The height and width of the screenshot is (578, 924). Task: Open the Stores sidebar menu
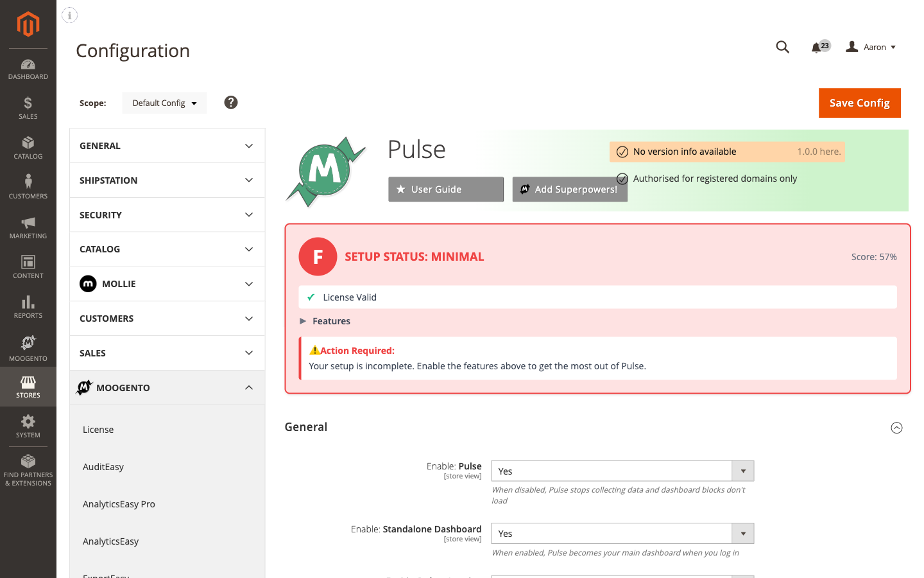coord(28,387)
